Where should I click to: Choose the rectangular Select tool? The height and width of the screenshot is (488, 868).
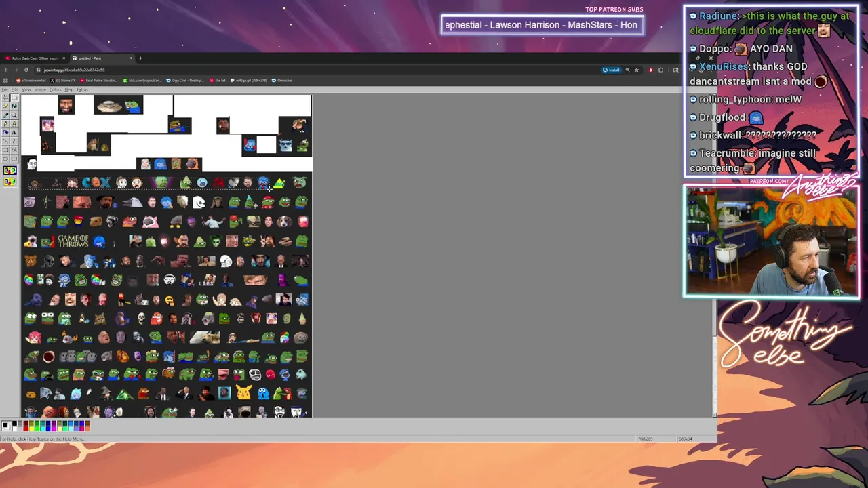[14, 98]
